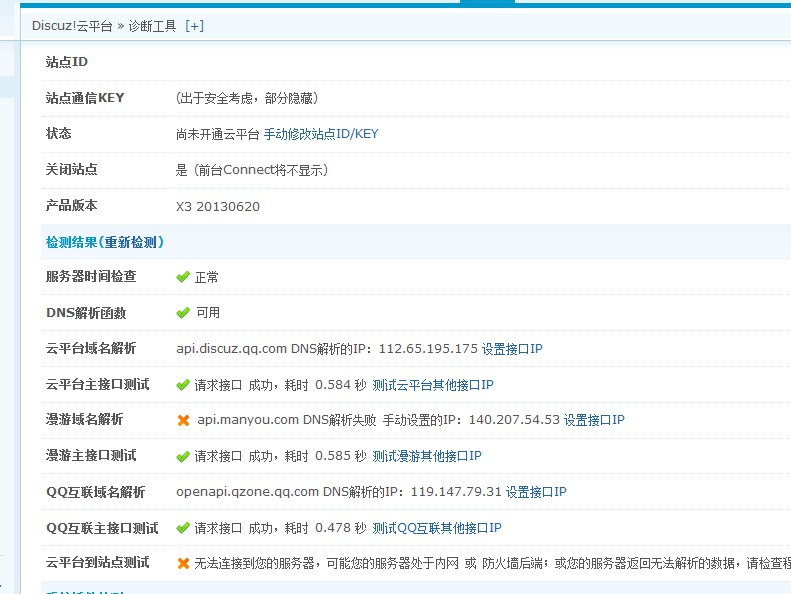Click the 112.65.195.175 DNS result text

tap(428, 349)
